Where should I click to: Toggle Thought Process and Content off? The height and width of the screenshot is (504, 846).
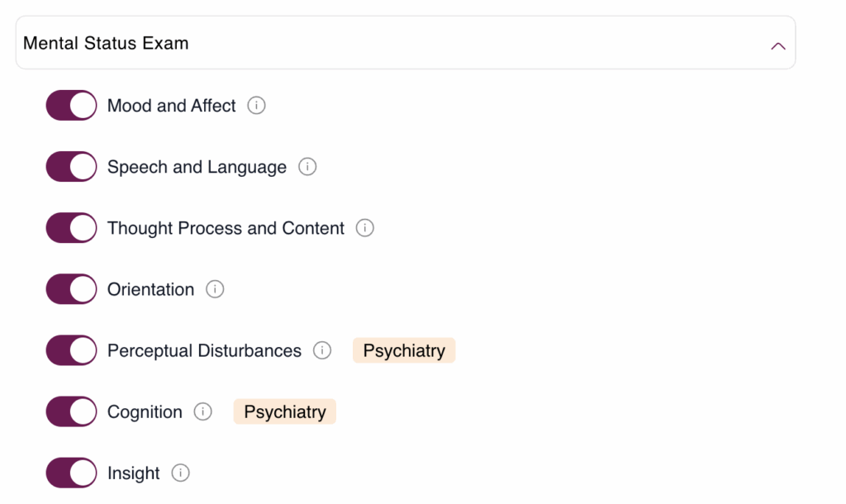point(71,228)
